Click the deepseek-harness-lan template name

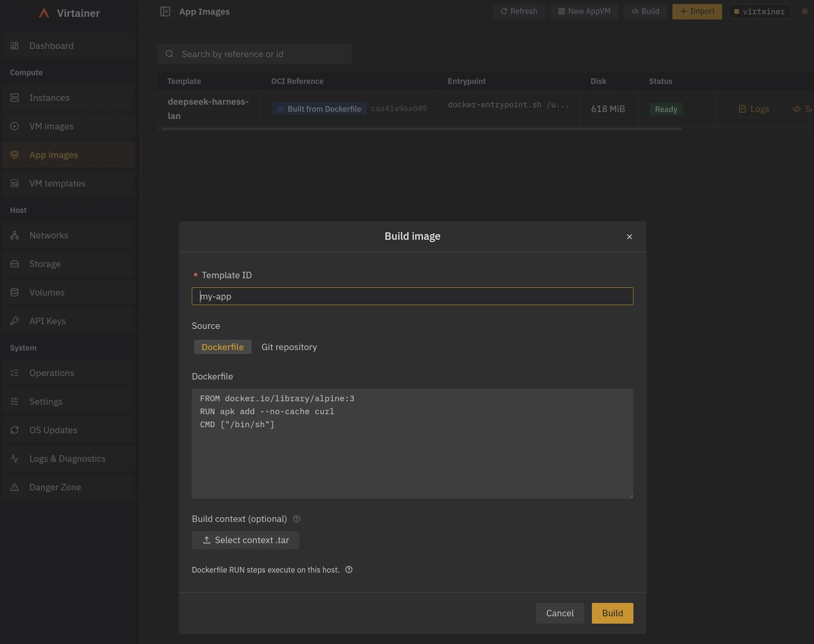208,109
